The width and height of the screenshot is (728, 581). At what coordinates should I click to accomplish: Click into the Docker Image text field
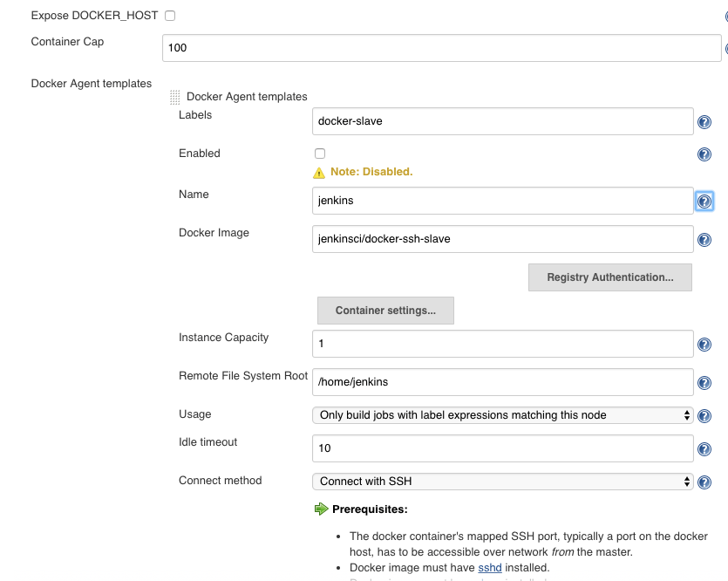click(502, 239)
